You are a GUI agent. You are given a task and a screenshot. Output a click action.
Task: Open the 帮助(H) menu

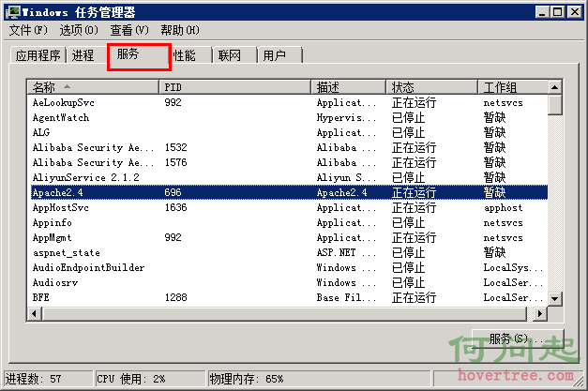coord(180,30)
